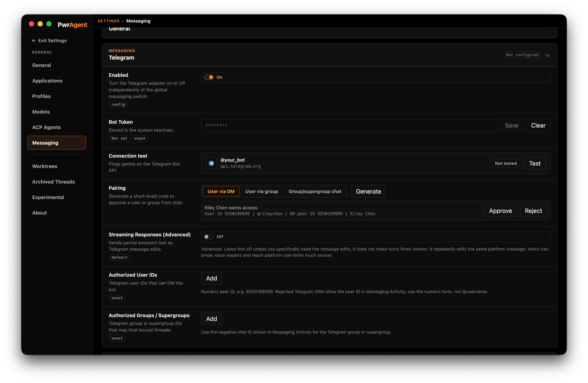Click the default tag under Streaming Responses
Image resolution: width=588 pixels, height=383 pixels.
pos(119,257)
